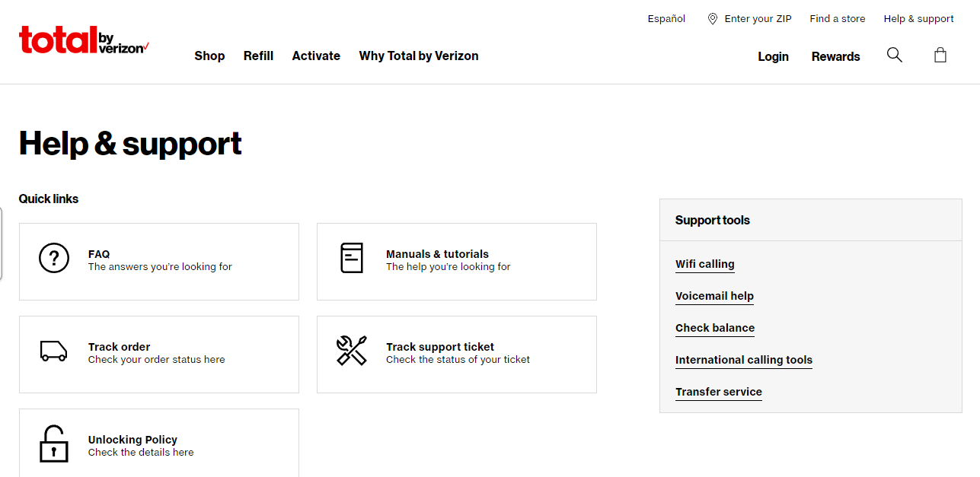The height and width of the screenshot is (477, 980).
Task: Open the Track support ticket tools icon
Action: pos(351,351)
